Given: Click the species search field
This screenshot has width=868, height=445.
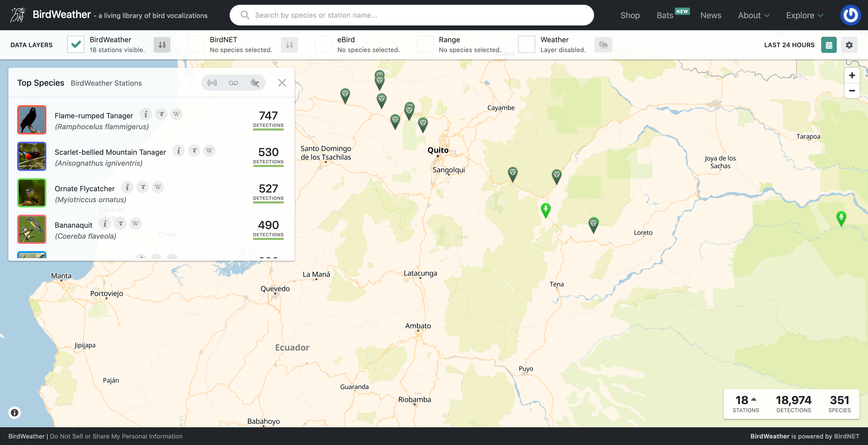Looking at the screenshot, I should click(411, 15).
